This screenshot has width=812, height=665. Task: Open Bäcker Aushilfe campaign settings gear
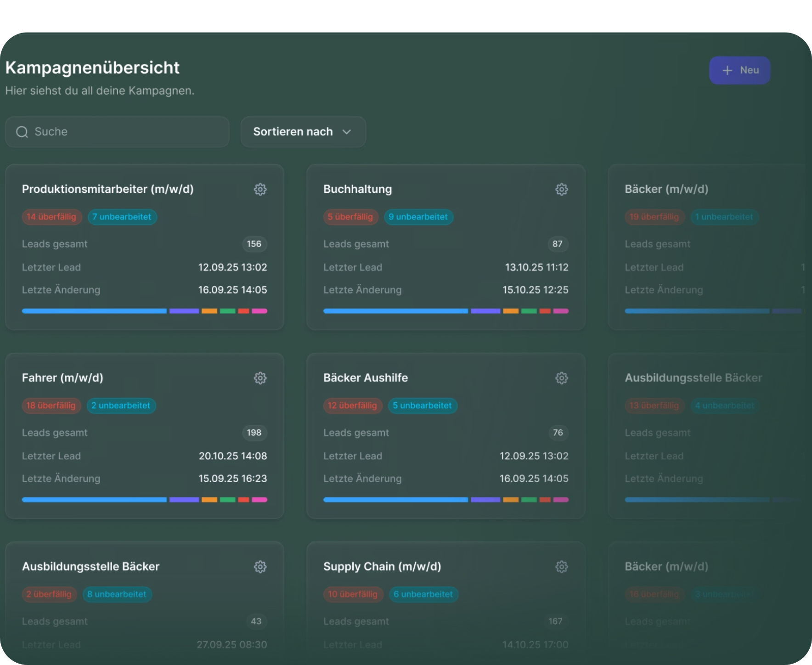point(561,378)
